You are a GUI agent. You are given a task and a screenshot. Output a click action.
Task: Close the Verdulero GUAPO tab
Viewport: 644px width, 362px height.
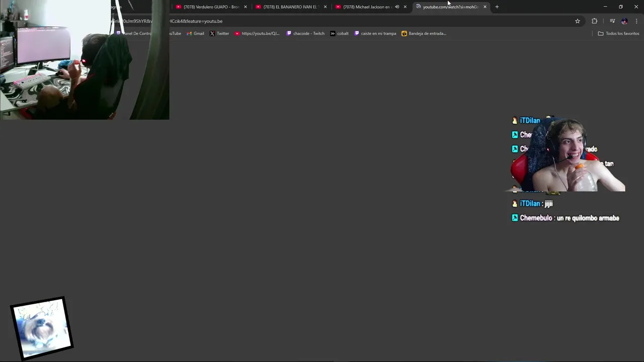click(x=246, y=7)
